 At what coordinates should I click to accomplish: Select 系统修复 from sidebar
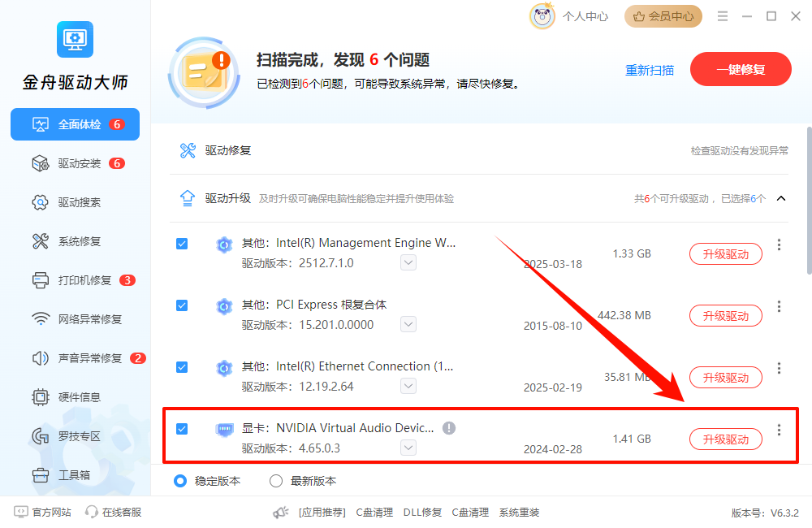75,241
